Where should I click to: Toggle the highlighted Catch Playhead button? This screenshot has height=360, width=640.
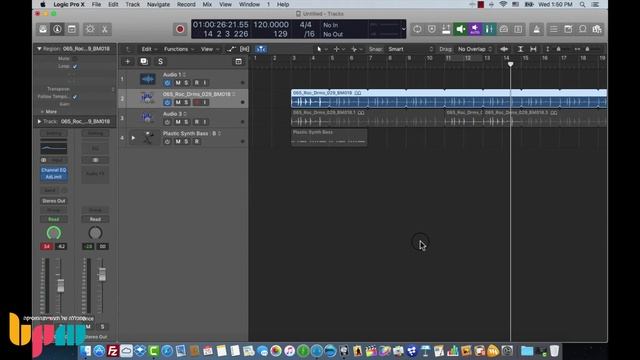tap(261, 49)
